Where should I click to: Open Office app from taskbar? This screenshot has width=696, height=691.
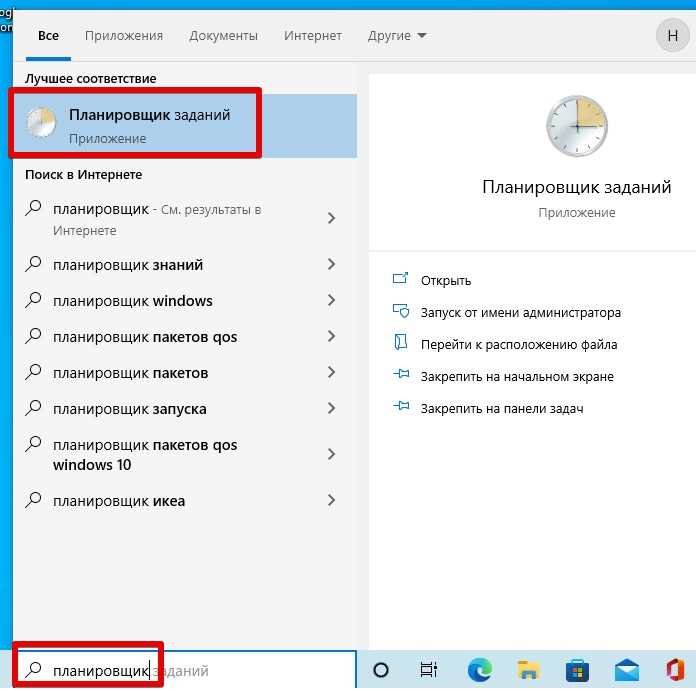pyautogui.click(x=675, y=670)
